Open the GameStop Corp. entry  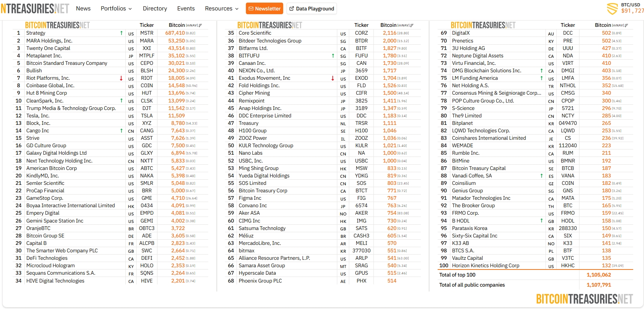click(x=45, y=198)
